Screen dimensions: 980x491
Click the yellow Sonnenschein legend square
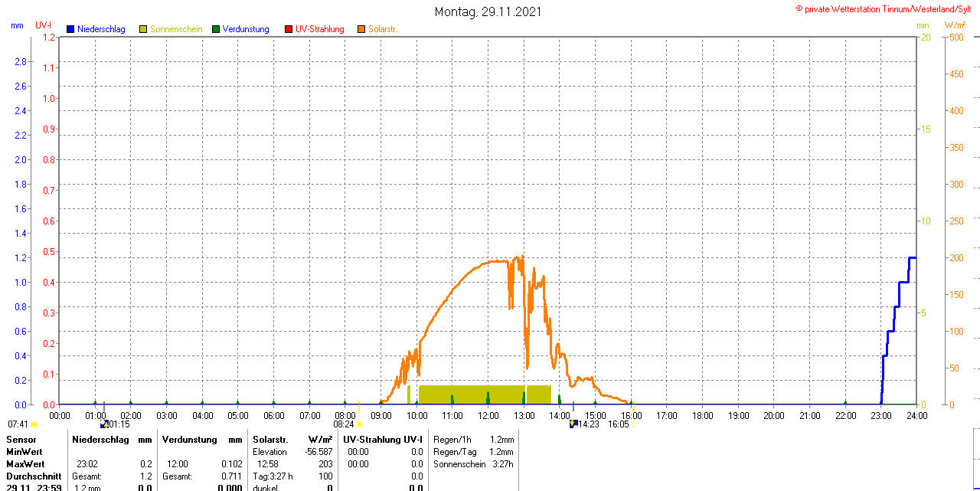click(143, 29)
